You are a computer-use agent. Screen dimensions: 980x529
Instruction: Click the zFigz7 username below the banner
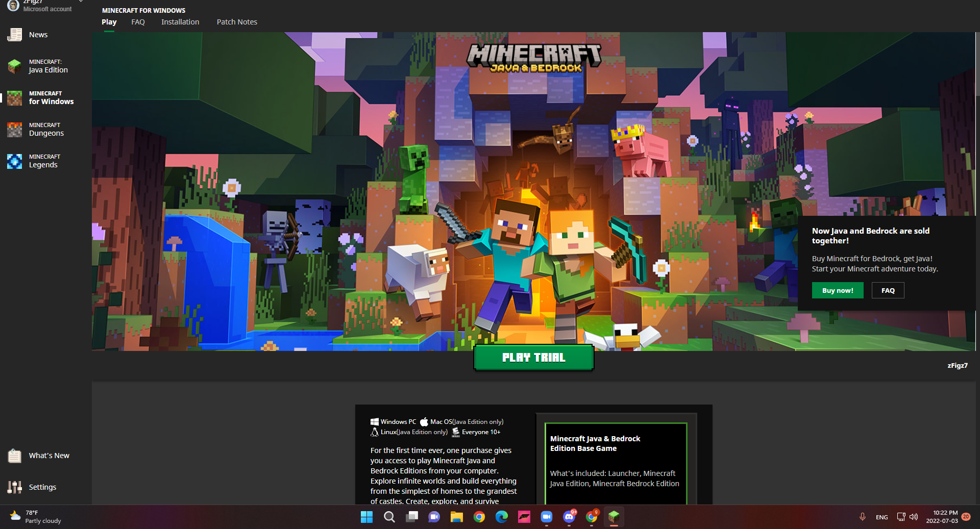coord(958,365)
